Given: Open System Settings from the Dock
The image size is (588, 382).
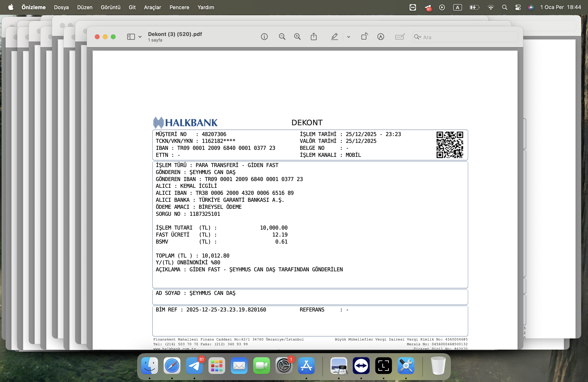Looking at the screenshot, I should [x=284, y=365].
